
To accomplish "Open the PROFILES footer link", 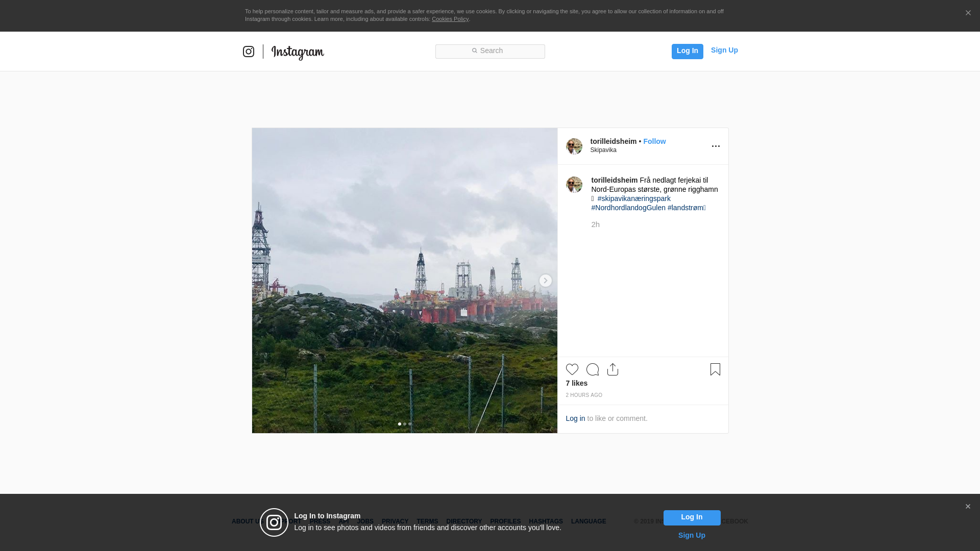I will click(x=505, y=521).
